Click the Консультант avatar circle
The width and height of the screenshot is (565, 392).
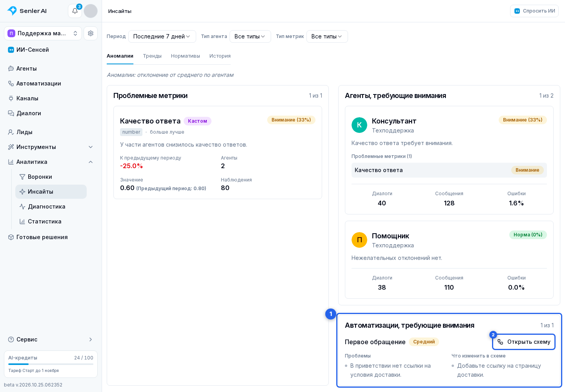pos(359,125)
